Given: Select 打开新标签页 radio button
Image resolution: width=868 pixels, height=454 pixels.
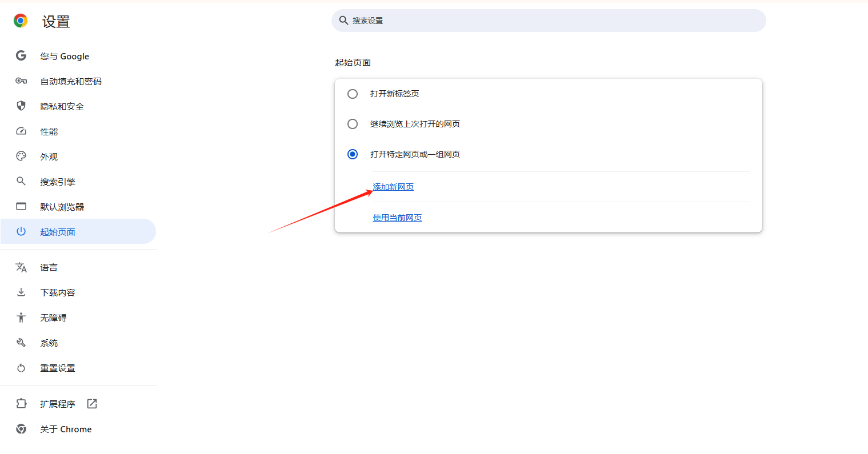Looking at the screenshot, I should click(x=353, y=94).
